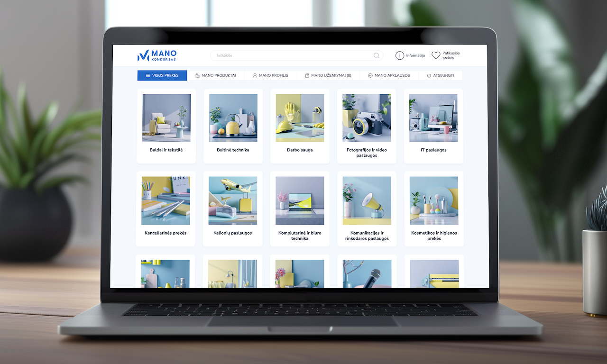
Task: Open Mano apklausos page
Action: 389,75
